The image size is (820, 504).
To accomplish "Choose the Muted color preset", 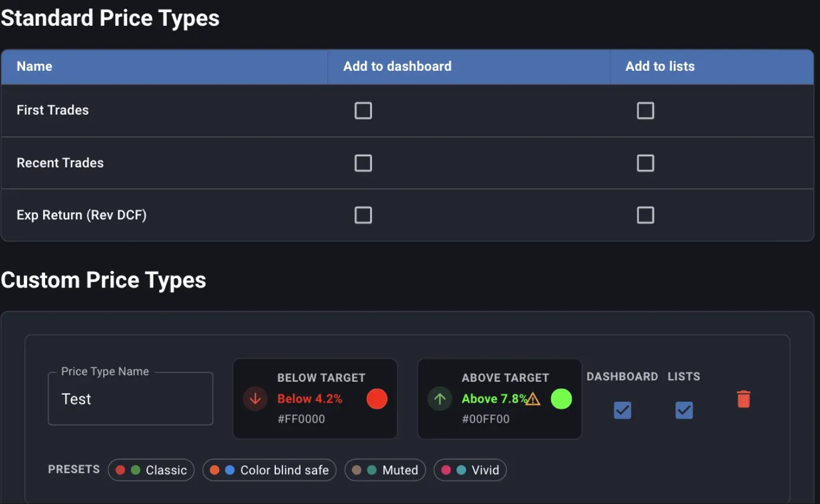I will [x=385, y=470].
